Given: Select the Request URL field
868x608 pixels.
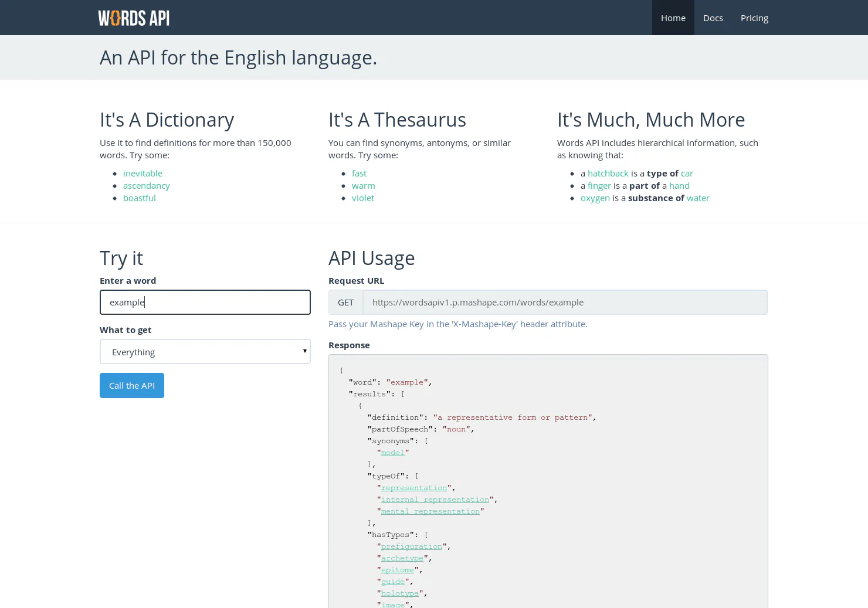Looking at the screenshot, I should click(x=565, y=303).
